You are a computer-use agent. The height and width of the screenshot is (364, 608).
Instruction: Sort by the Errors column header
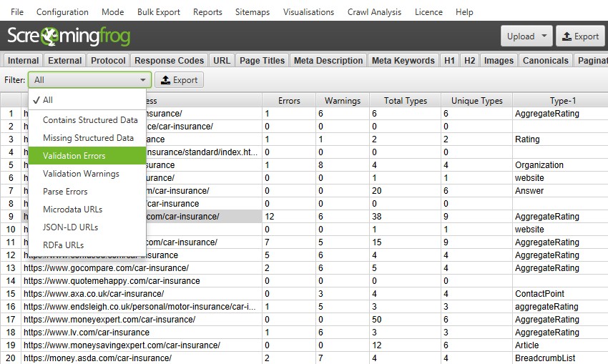288,101
